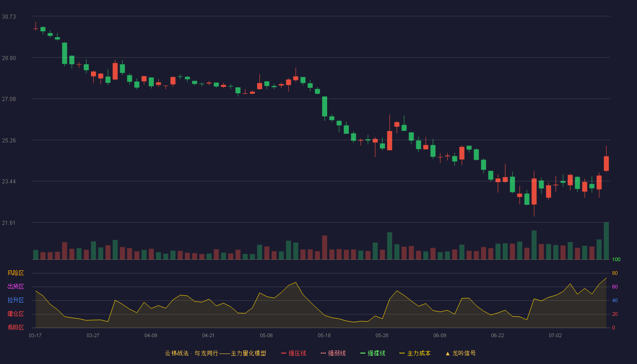Select the 03-17 date axis marker

click(x=35, y=335)
